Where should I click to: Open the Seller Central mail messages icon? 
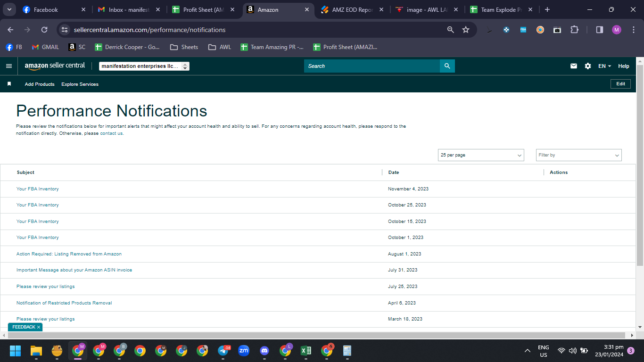pyautogui.click(x=574, y=66)
